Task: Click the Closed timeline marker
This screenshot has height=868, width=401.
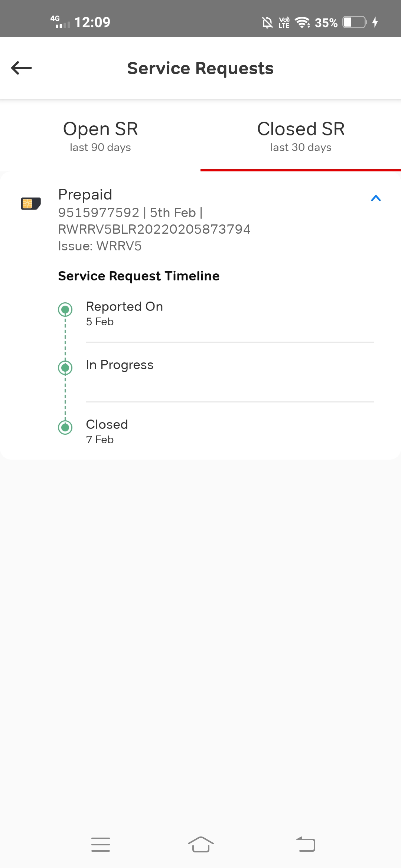Action: [x=65, y=427]
